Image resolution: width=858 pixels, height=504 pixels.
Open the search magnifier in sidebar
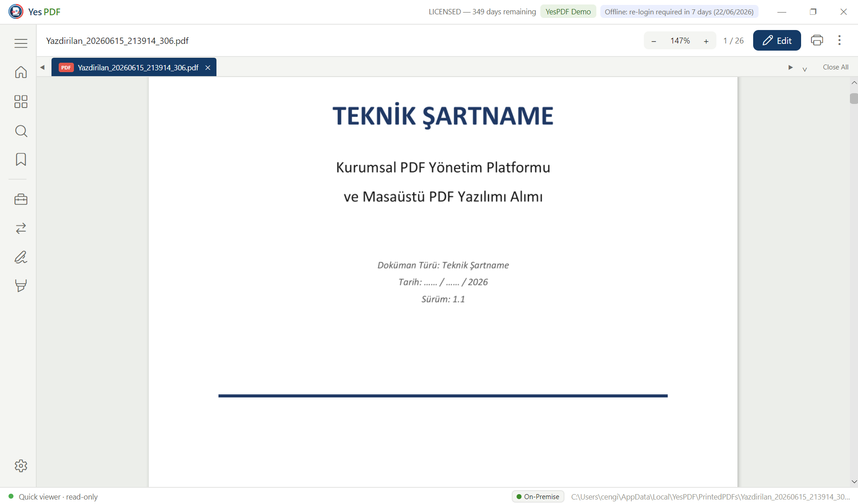point(21,131)
